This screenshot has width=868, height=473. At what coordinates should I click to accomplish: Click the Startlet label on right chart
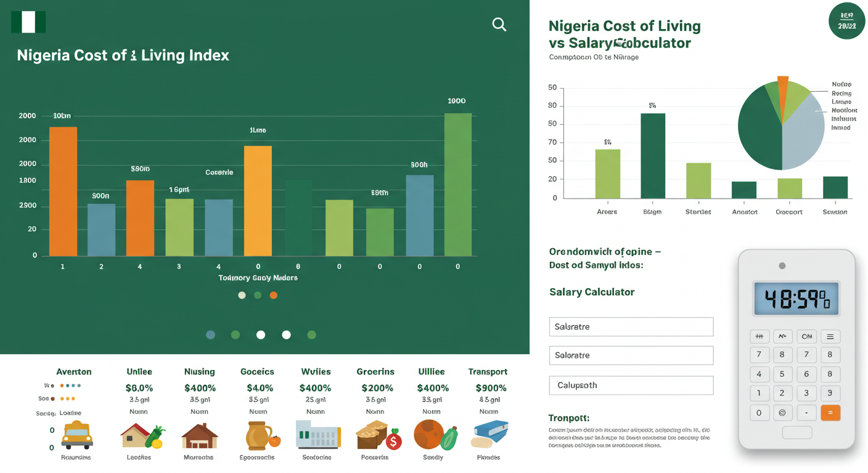(698, 212)
